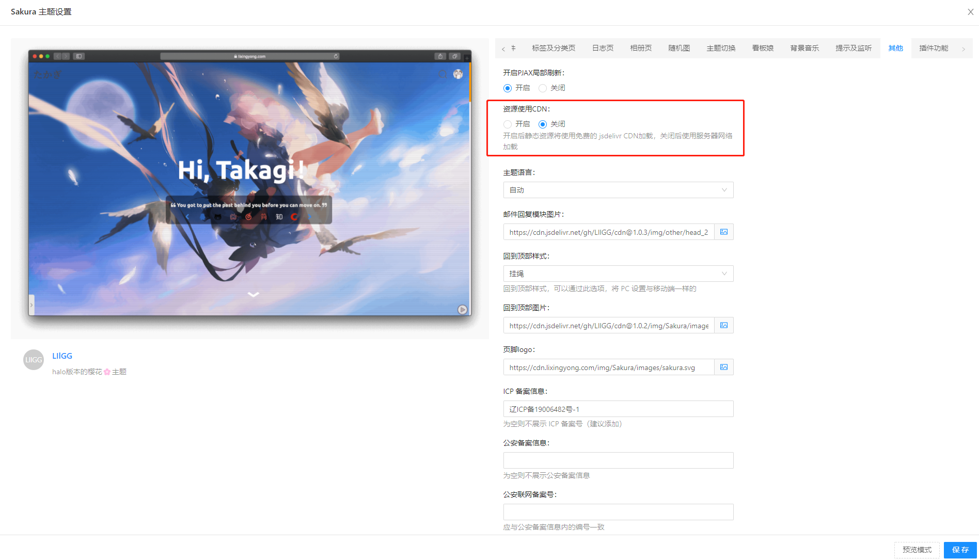979x560 pixels.
Task: Select the CSDN icon in the preview
Action: (294, 217)
